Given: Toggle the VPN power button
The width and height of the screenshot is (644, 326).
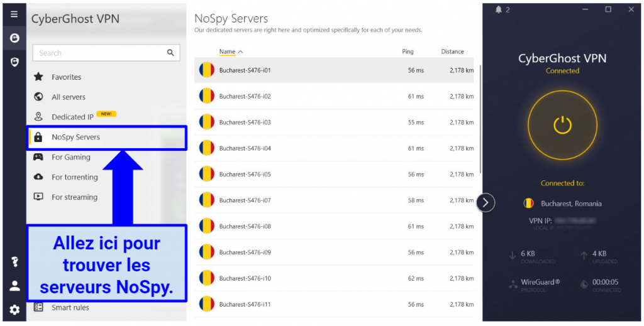Looking at the screenshot, I should (562, 125).
